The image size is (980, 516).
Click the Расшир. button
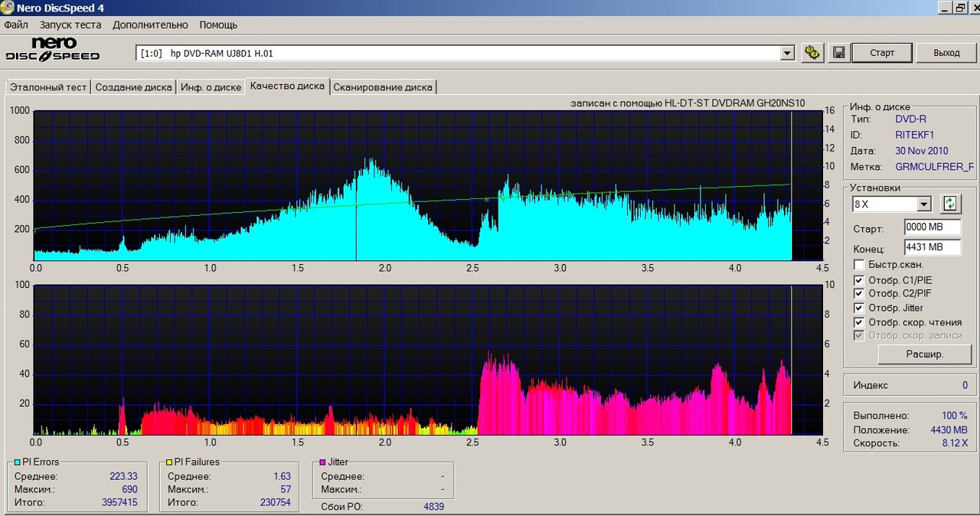pos(925,354)
